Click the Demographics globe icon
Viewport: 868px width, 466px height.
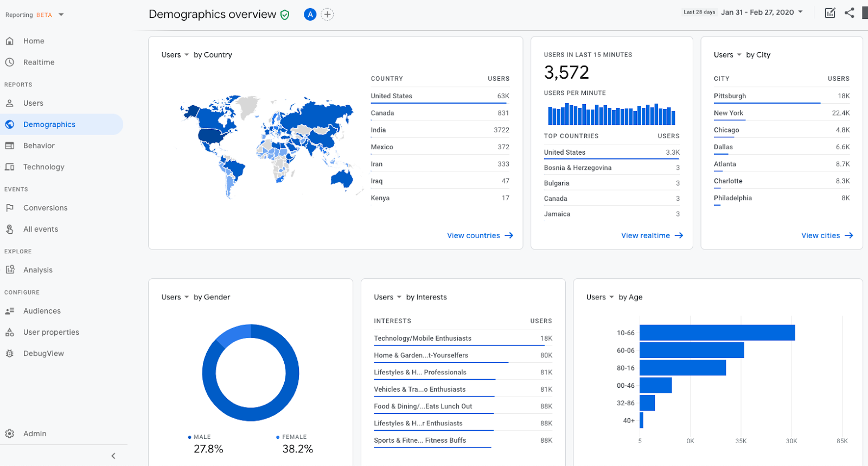tap(10, 124)
